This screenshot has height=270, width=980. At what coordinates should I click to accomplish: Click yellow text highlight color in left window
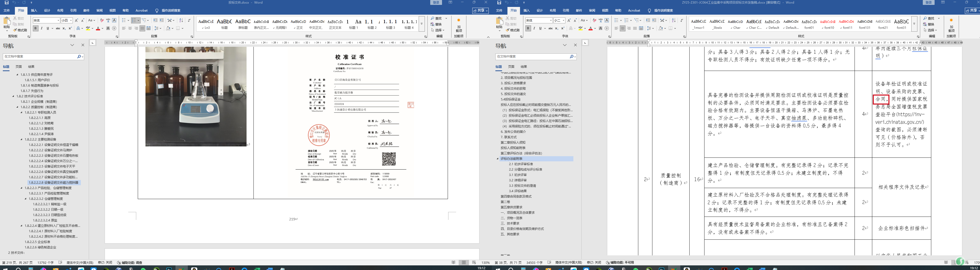(88, 29)
